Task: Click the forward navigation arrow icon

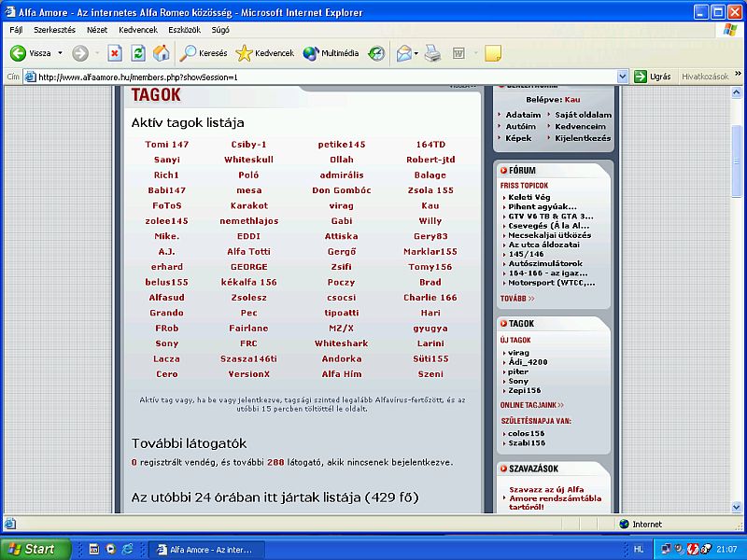Action: [80, 53]
